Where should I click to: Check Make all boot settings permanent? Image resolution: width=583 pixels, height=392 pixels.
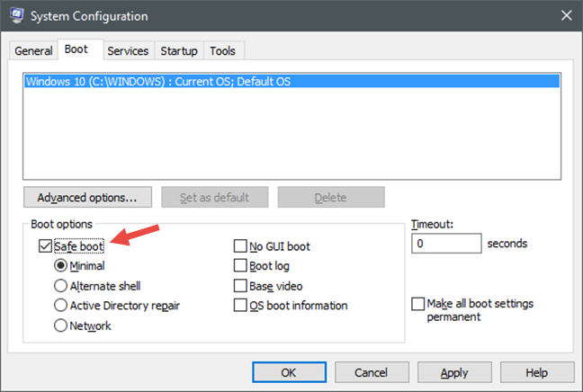tap(418, 304)
